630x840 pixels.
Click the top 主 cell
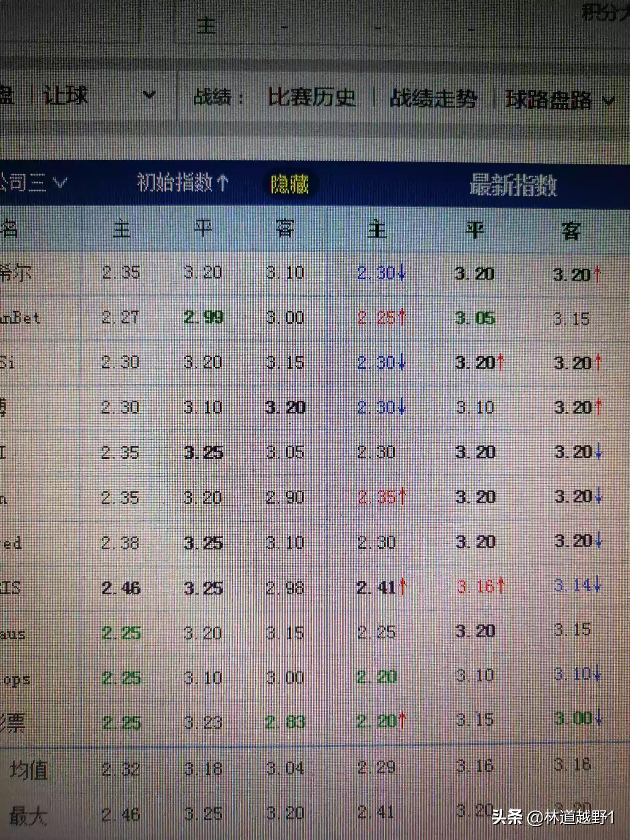(206, 26)
